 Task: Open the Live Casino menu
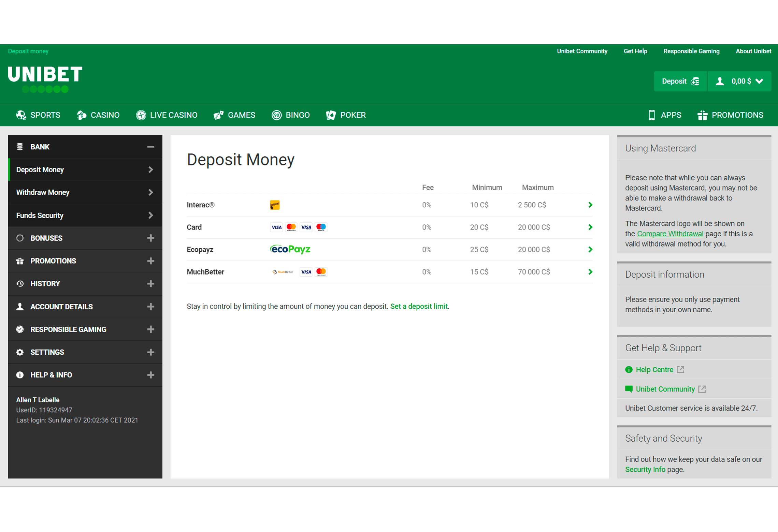tap(167, 115)
